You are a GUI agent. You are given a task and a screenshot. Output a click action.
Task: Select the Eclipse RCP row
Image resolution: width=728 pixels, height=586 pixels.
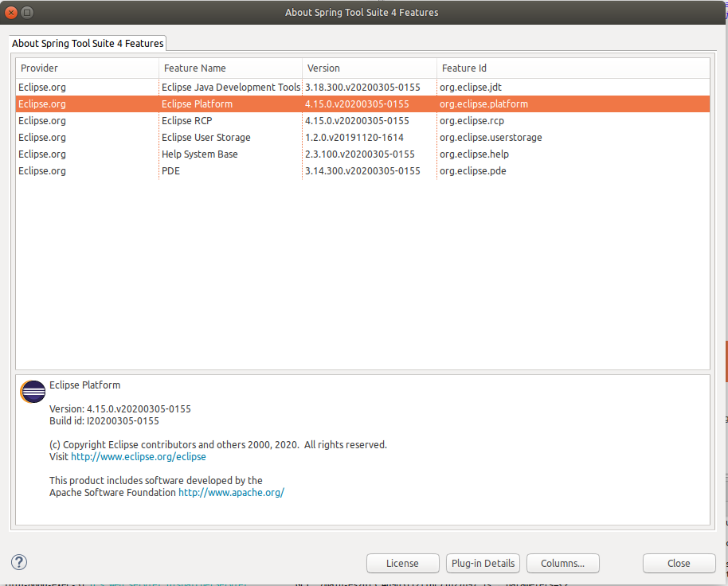tap(362, 121)
